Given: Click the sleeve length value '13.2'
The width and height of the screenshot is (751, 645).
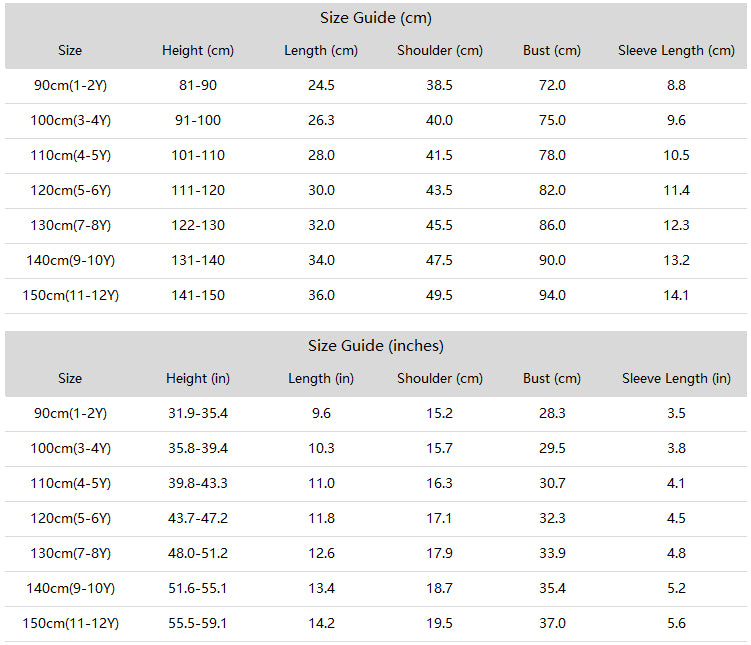Looking at the screenshot, I should [676, 260].
